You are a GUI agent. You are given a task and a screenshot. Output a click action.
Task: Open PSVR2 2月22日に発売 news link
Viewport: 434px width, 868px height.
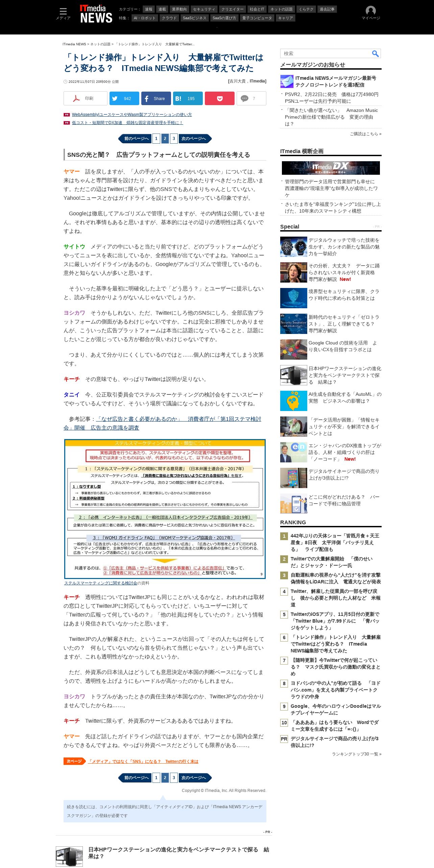(332, 98)
